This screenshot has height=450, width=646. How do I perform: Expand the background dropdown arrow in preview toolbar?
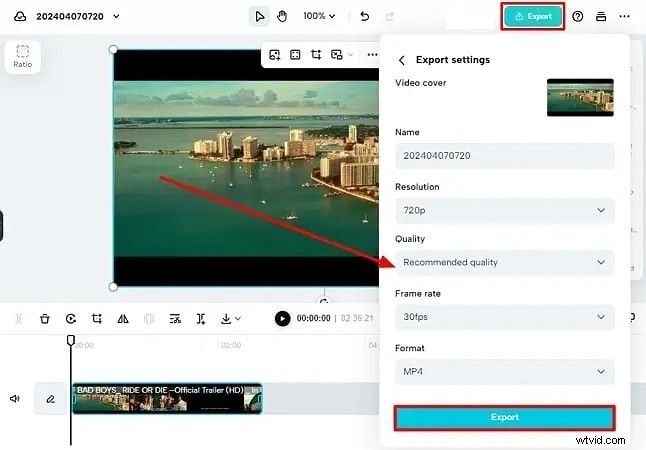point(351,55)
